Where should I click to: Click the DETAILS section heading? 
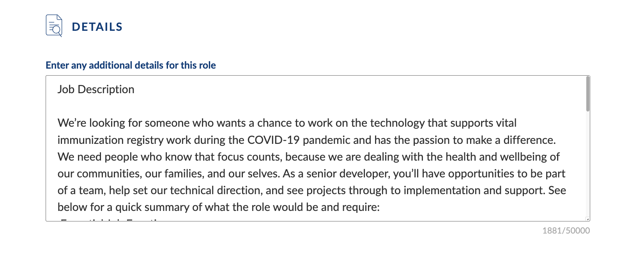coord(97,27)
